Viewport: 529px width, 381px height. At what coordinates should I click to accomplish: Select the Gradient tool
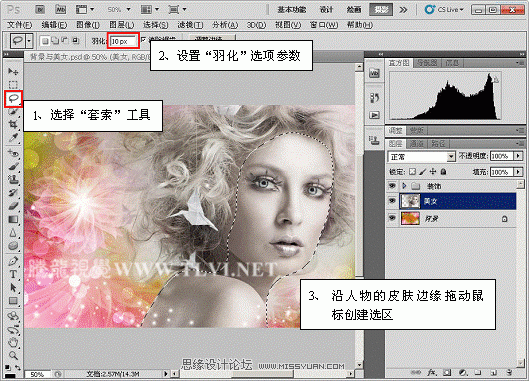(x=13, y=219)
